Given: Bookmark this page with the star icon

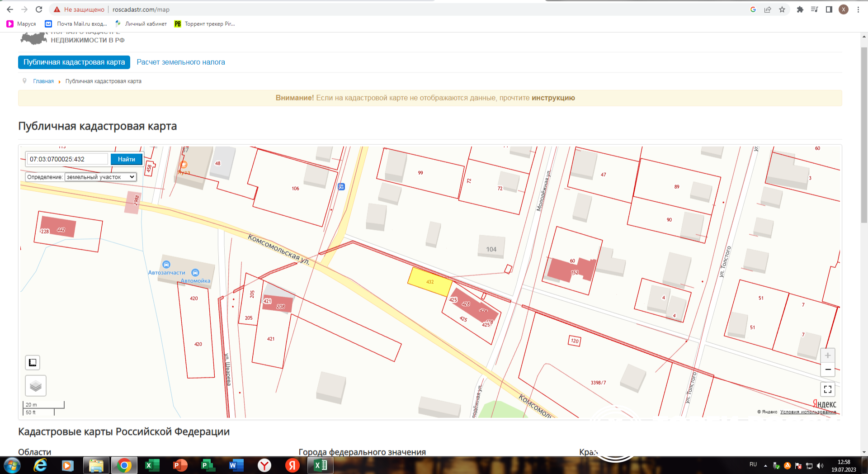Looking at the screenshot, I should tap(782, 9).
